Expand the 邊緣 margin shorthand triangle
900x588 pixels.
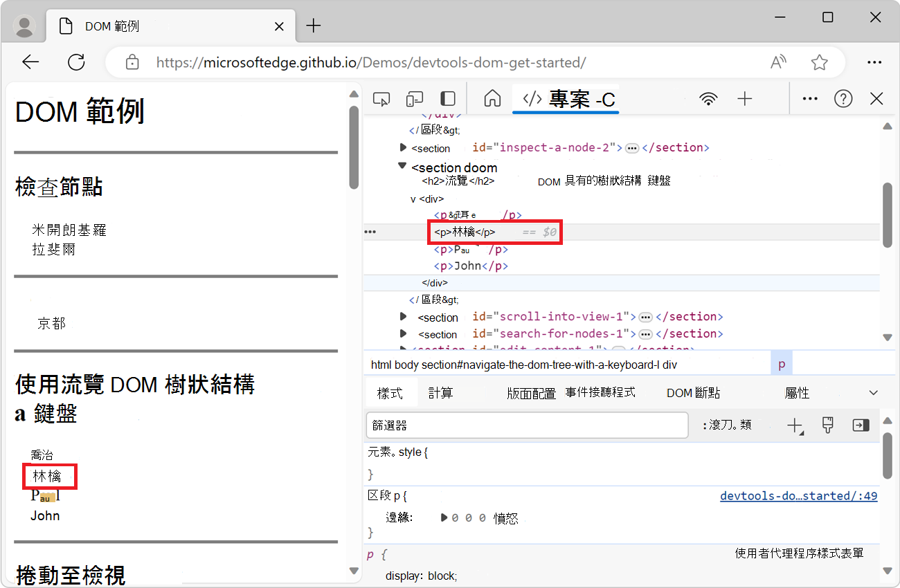coord(444,517)
